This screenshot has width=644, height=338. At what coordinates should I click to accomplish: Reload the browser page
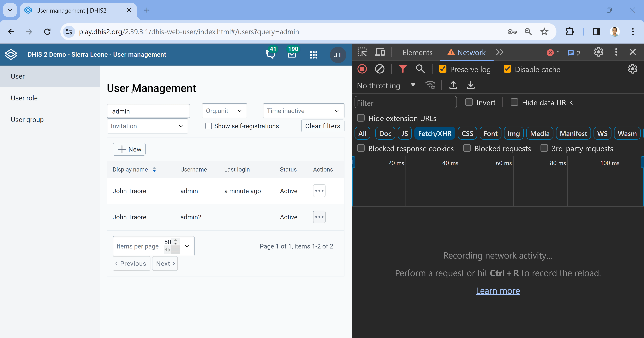pyautogui.click(x=47, y=32)
